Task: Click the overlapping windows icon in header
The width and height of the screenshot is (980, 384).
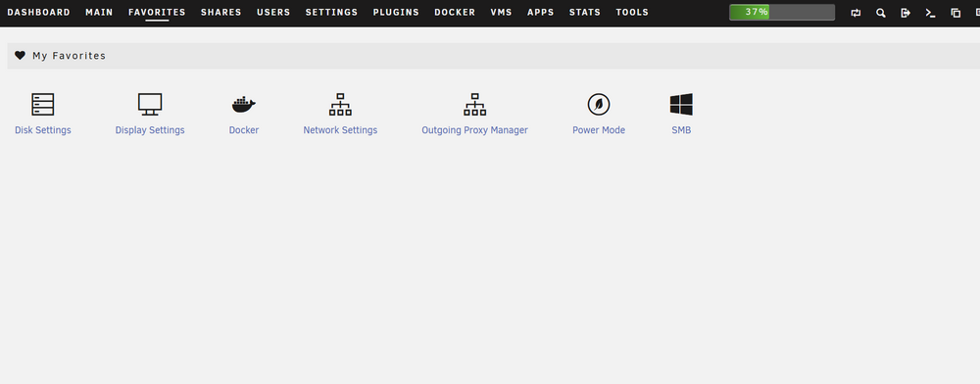Action: click(955, 13)
